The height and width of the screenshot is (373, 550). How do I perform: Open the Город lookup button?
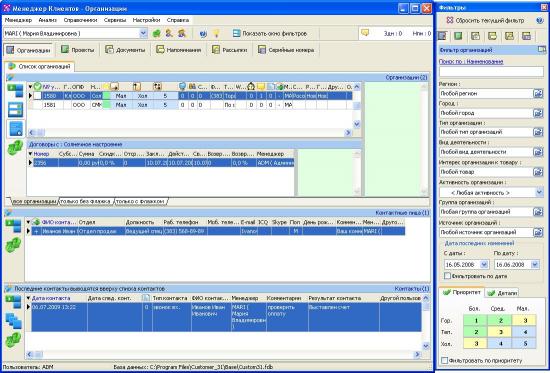[538, 113]
